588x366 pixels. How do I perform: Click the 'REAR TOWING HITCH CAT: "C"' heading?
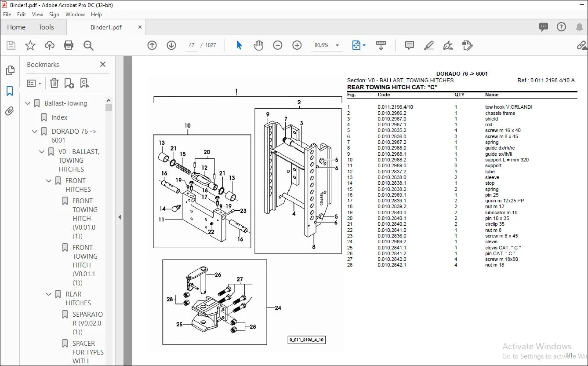click(392, 87)
